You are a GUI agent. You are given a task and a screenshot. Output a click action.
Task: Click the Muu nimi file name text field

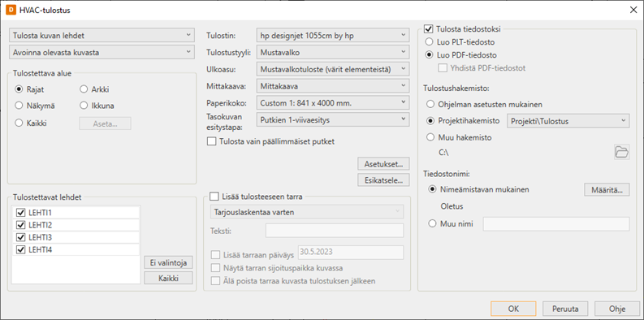coord(556,224)
